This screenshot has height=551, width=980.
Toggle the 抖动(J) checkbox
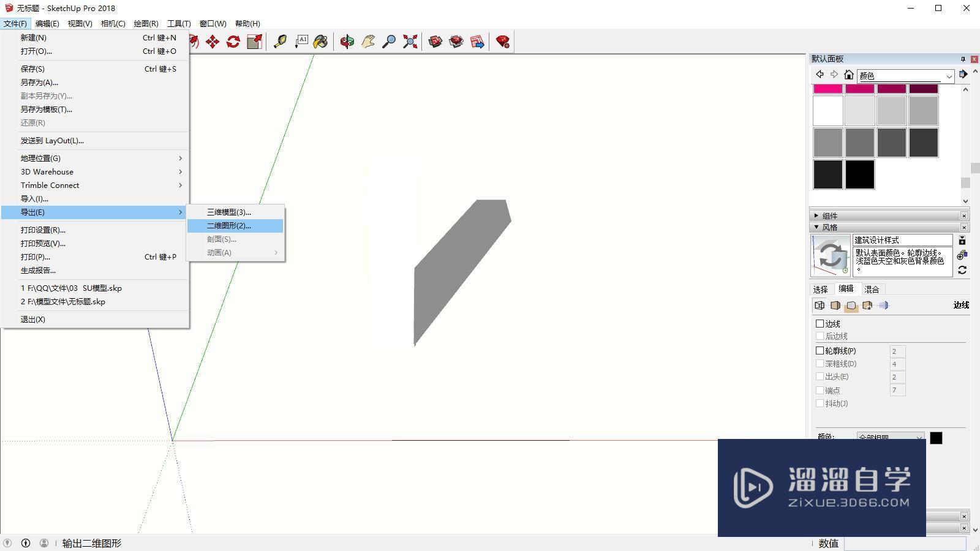tap(820, 403)
